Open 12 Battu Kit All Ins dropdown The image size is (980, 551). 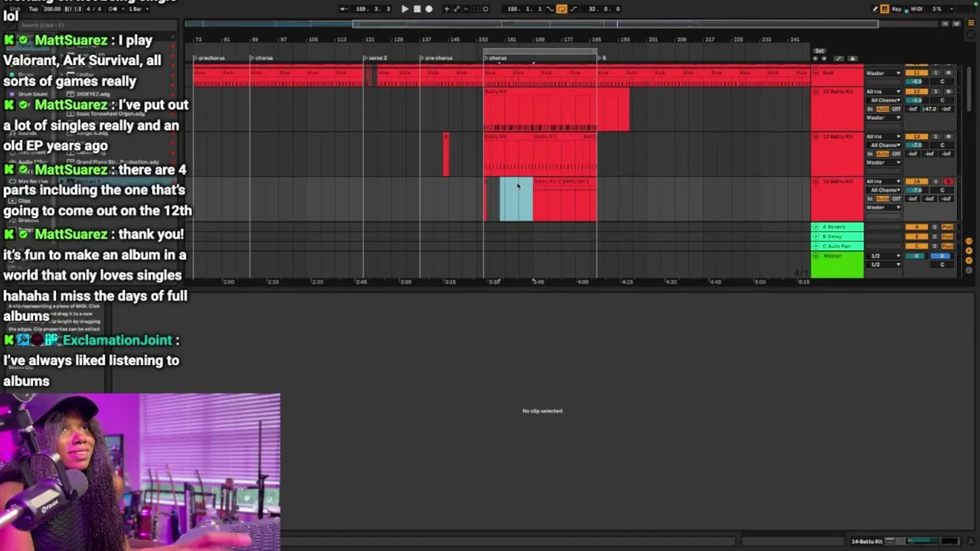[x=884, y=91]
